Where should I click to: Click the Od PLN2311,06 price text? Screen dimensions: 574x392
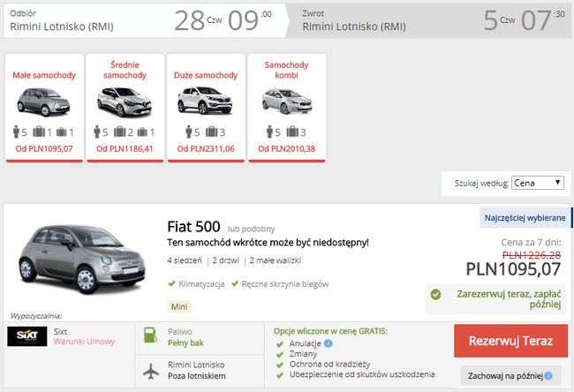[x=206, y=148]
